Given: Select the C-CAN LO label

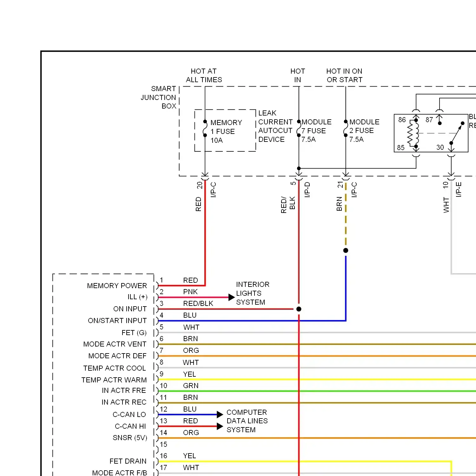Looking at the screenshot, I should (129, 414).
